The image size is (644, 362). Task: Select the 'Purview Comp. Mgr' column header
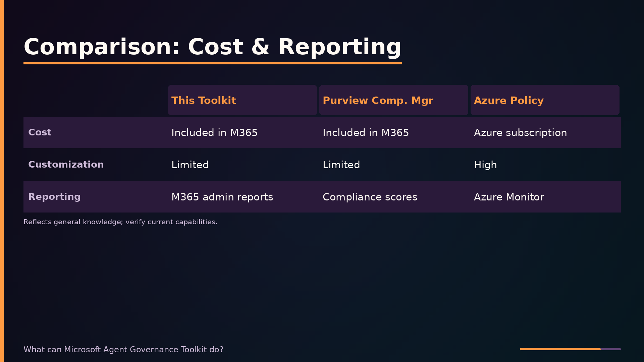pos(393,100)
